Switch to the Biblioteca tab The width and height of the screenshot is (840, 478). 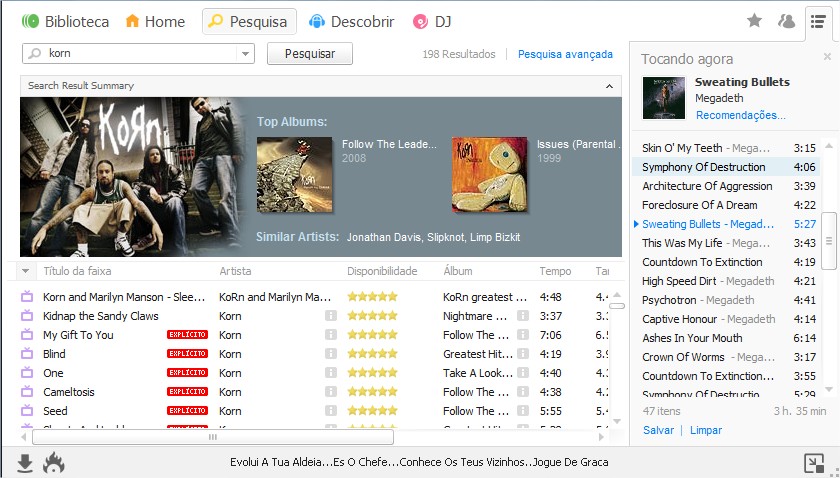[65, 21]
